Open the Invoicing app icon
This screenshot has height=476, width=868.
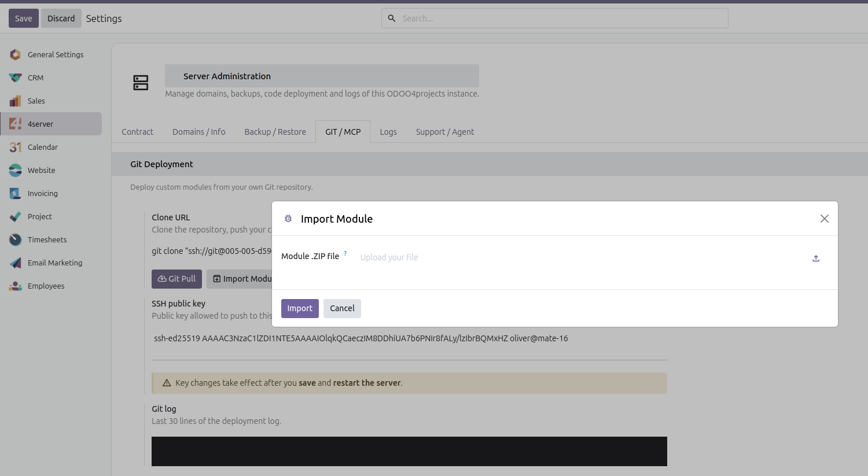click(16, 193)
